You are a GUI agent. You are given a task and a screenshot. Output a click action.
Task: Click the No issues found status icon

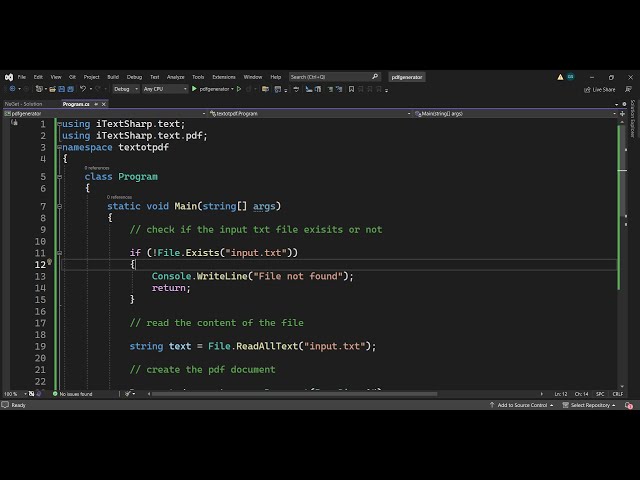click(56, 394)
